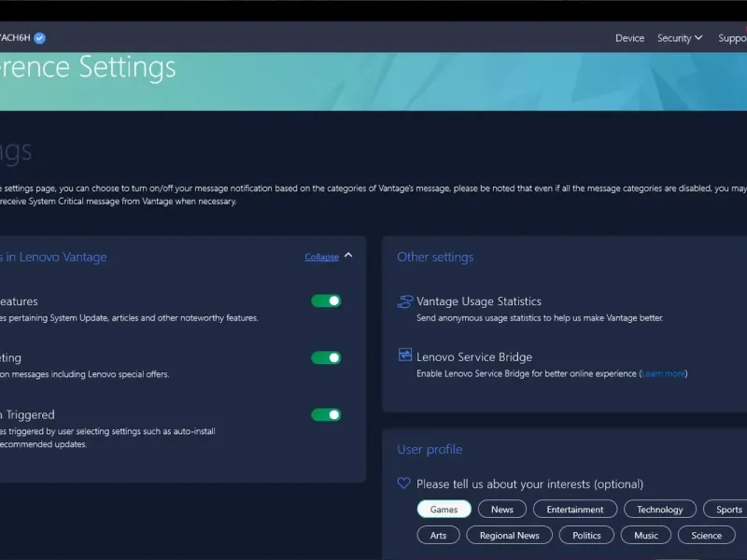Disable the marketing messages toggle
The width and height of the screenshot is (747, 560).
click(326, 357)
